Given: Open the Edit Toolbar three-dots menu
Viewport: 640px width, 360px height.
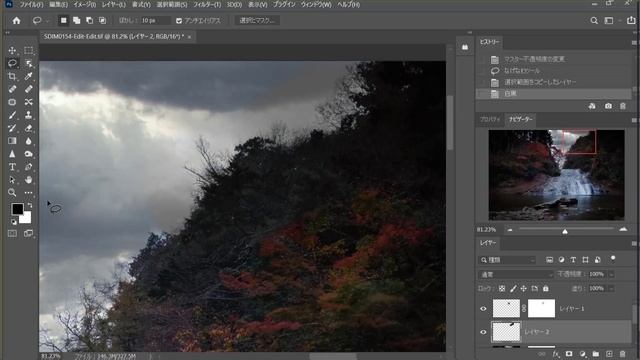Looking at the screenshot, I should coord(28,193).
